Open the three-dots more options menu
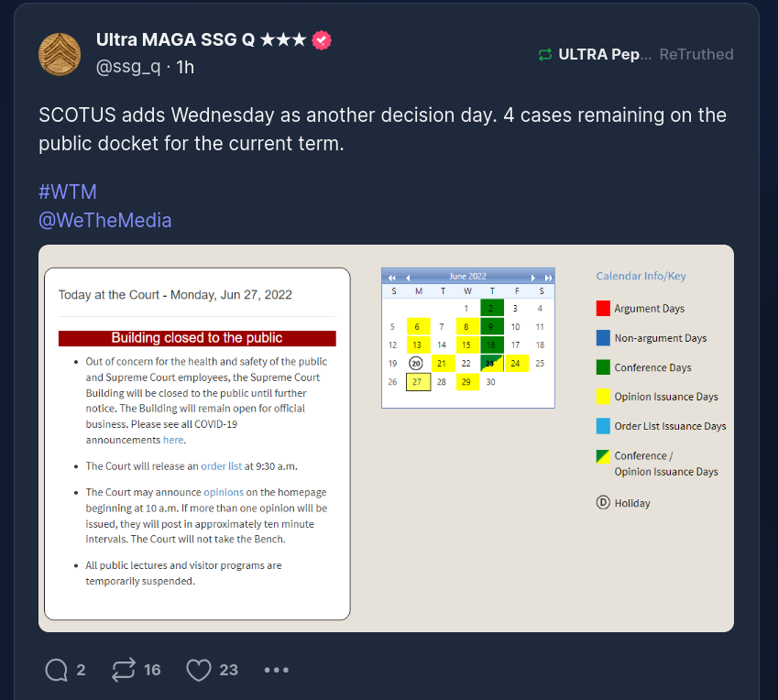The image size is (778, 700). 276,670
